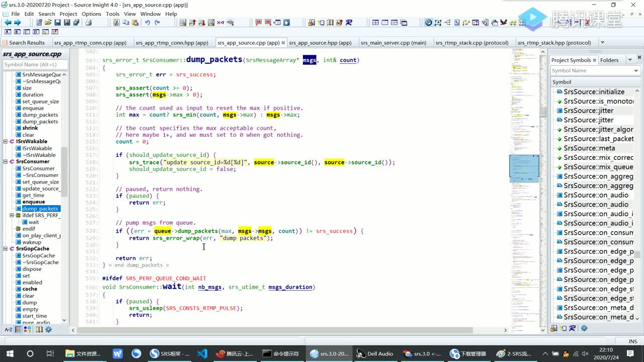The image size is (644, 362).
Task: Open the Options menu
Action: coord(92,14)
